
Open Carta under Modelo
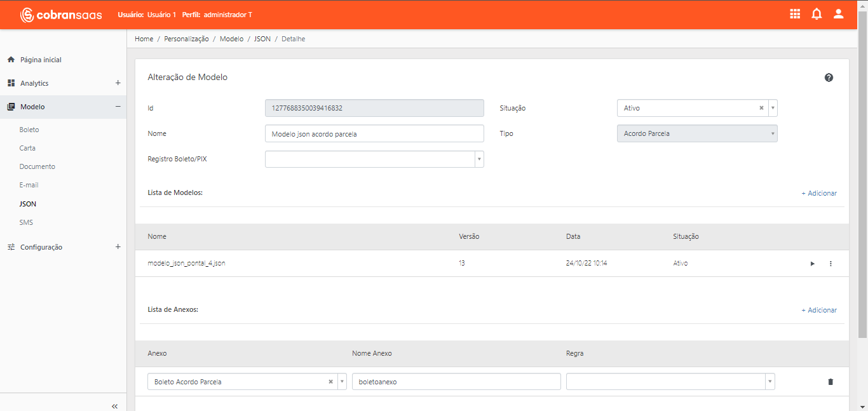(27, 148)
